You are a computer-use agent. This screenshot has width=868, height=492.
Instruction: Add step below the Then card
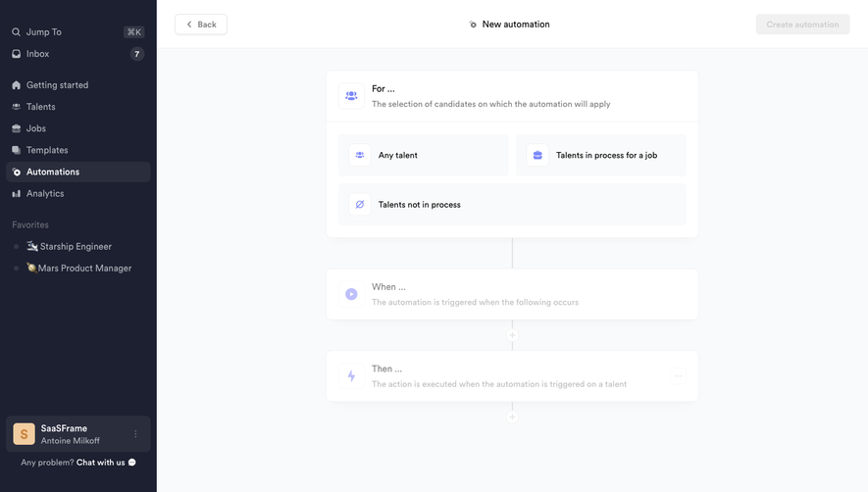pyautogui.click(x=512, y=418)
